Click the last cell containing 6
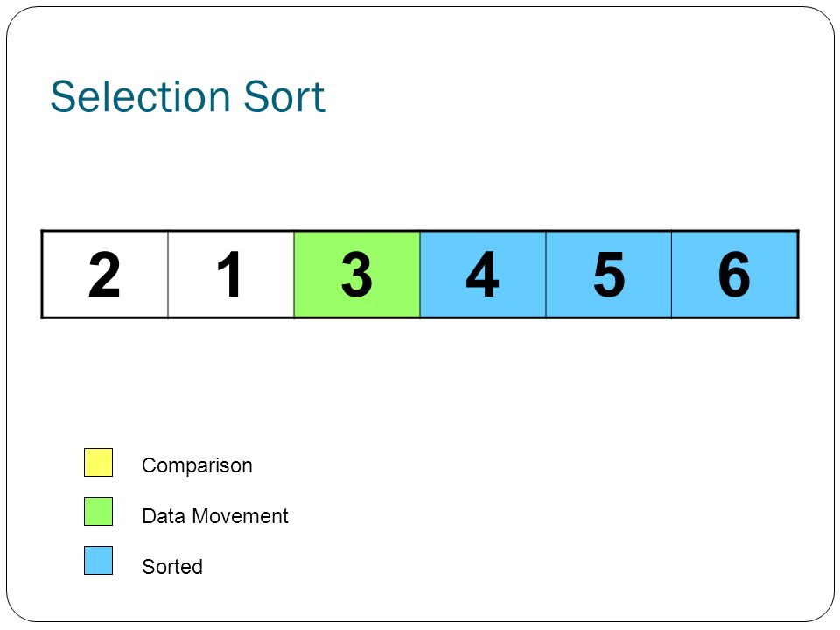840x630 pixels. point(735,274)
